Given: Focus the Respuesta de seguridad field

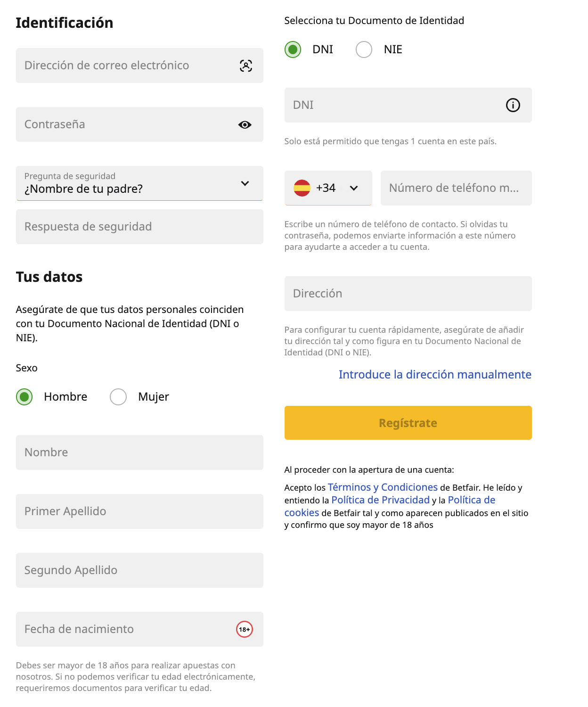Looking at the screenshot, I should 139,227.
